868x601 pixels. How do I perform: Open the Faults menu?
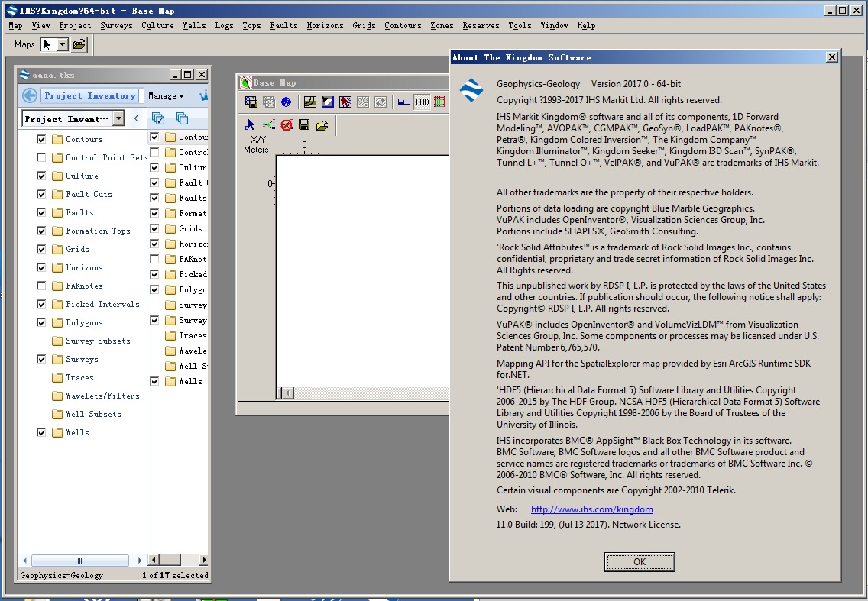click(283, 25)
